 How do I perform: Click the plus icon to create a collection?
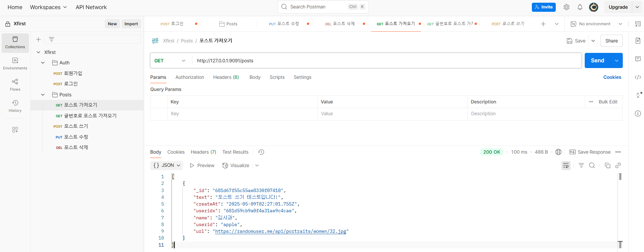(38, 39)
